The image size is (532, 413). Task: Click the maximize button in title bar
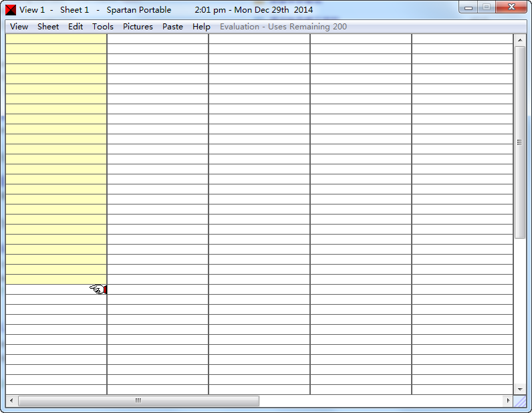click(x=487, y=7)
